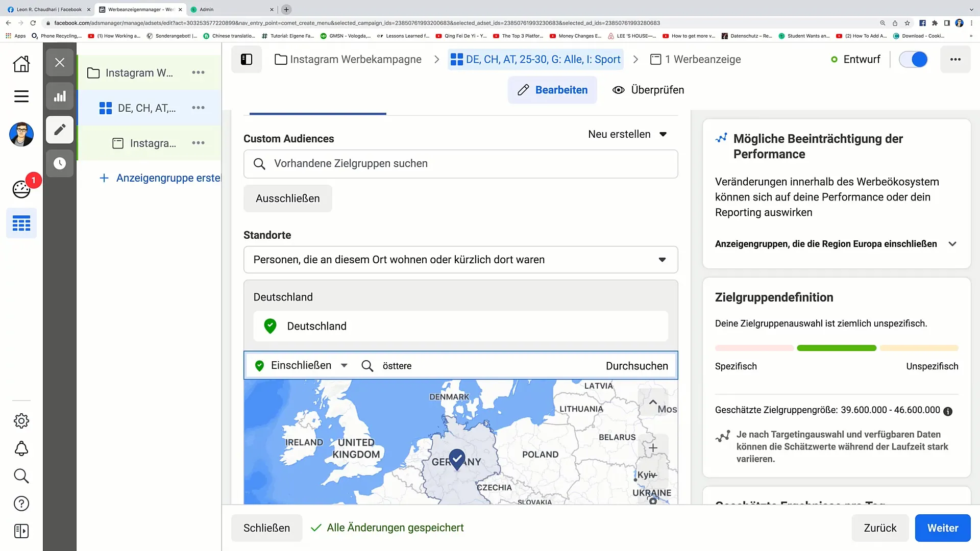This screenshot has width=980, height=551.
Task: Click the location search field containing östtere
Action: (x=480, y=366)
